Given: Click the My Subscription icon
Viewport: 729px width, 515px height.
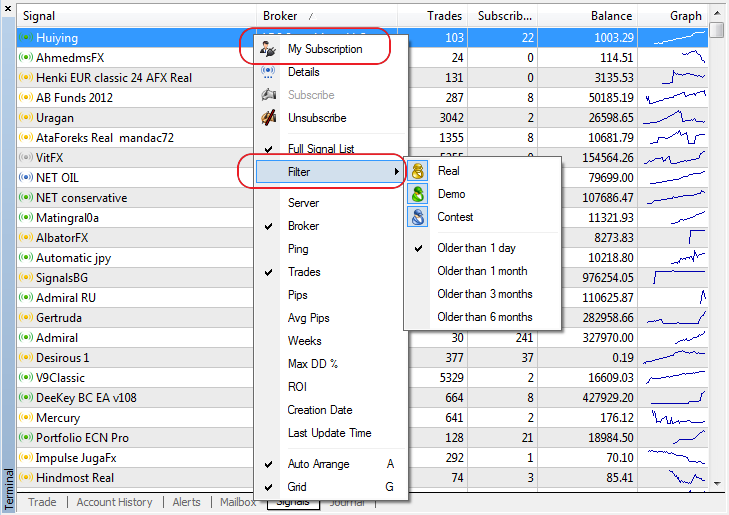Looking at the screenshot, I should point(267,48).
